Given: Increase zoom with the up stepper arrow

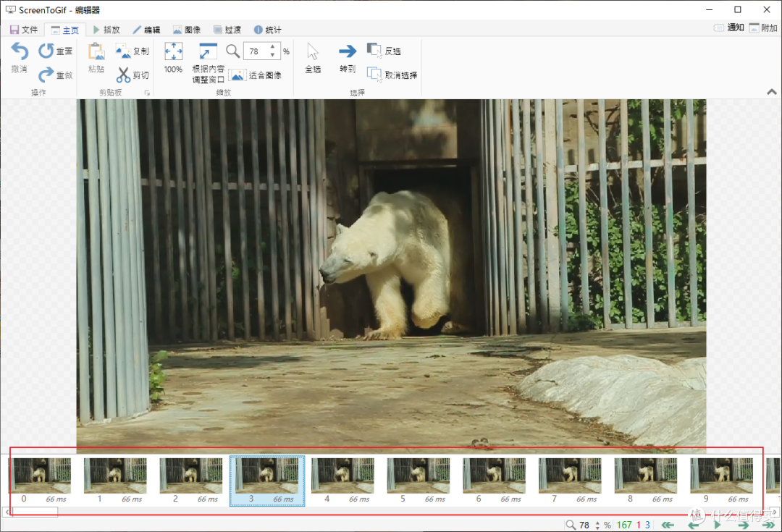Looking at the screenshot, I should click(272, 47).
